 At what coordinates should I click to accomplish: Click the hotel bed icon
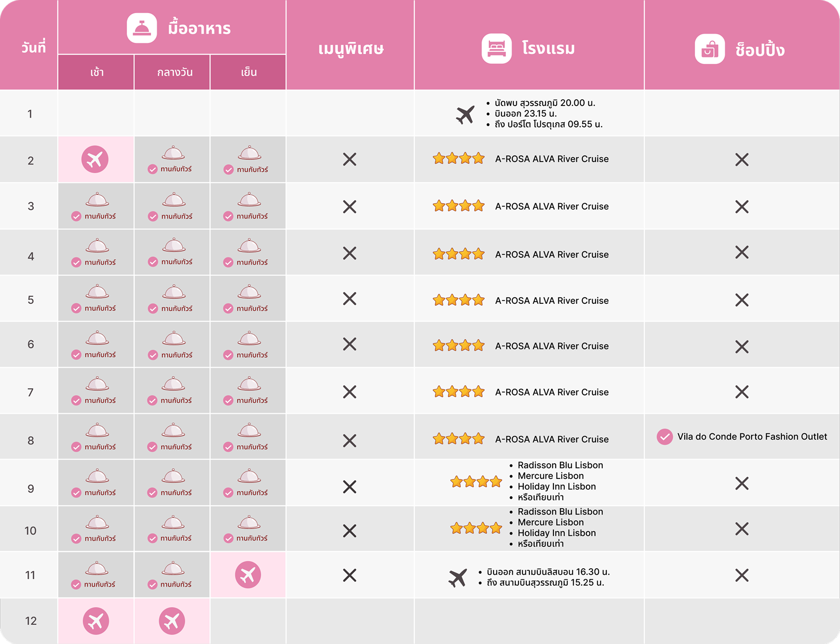click(x=497, y=49)
